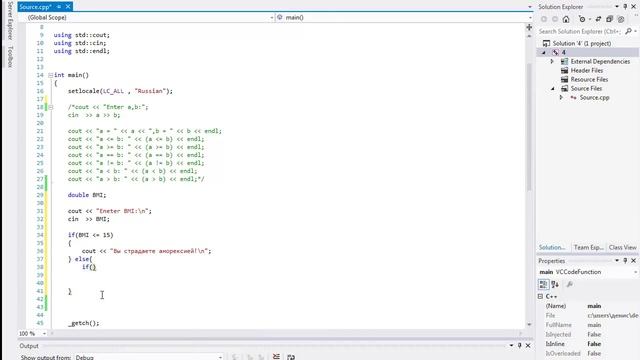Open the 100 % zoom dropdown
The width and height of the screenshot is (640, 360).
click(x=44, y=333)
